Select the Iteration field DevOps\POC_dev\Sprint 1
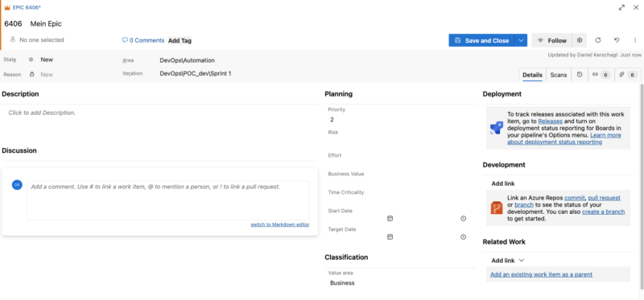This screenshot has height=300, width=644. click(196, 73)
